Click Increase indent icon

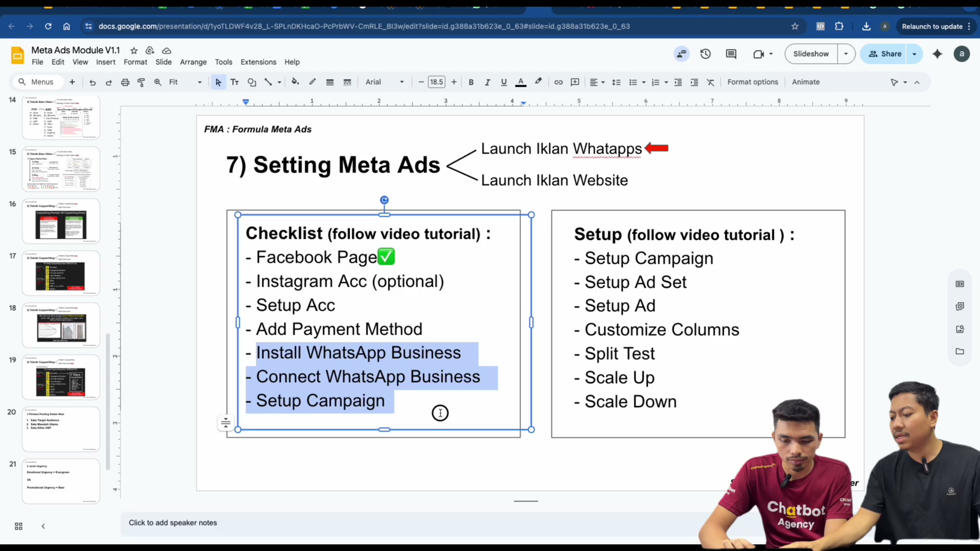694,82
